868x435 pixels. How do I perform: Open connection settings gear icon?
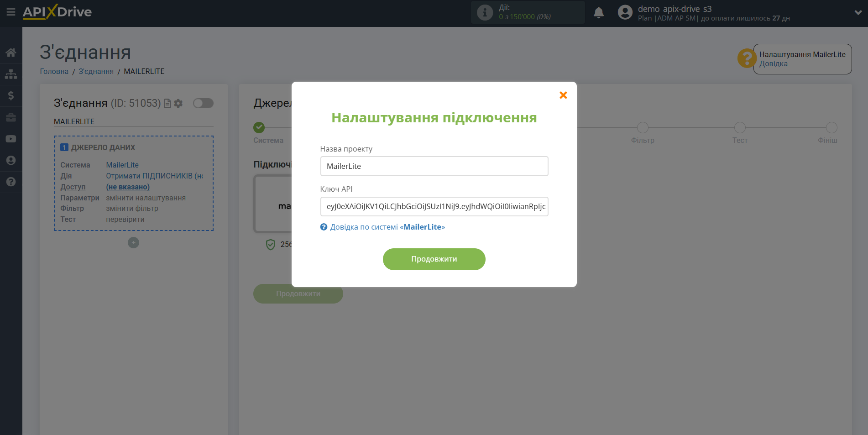(x=178, y=104)
